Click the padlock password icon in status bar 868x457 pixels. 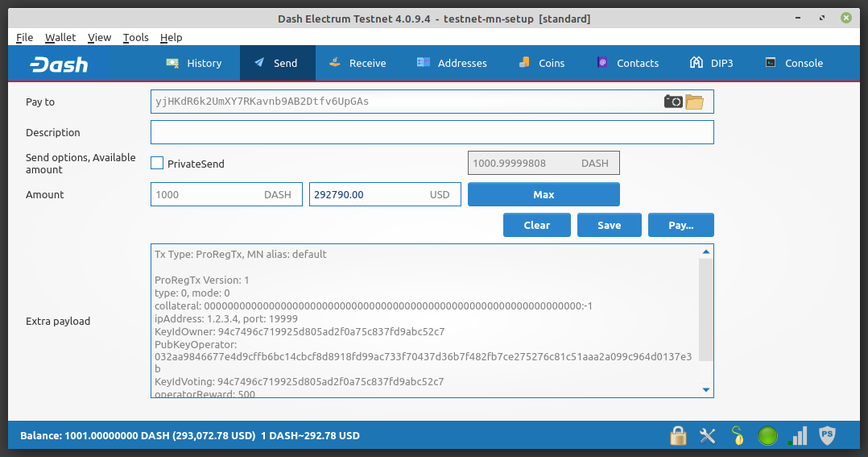(678, 436)
